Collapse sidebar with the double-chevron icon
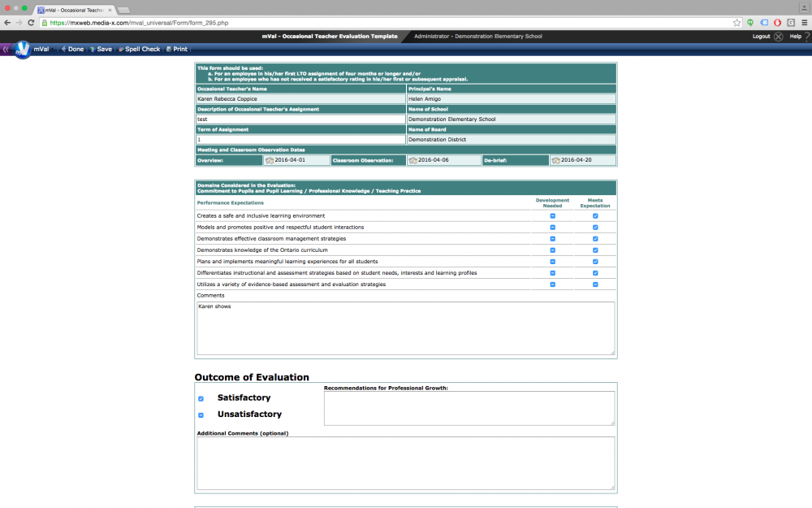 tap(5, 50)
